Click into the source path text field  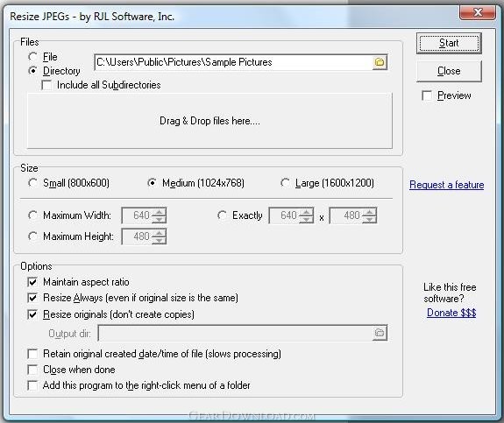tap(234, 62)
